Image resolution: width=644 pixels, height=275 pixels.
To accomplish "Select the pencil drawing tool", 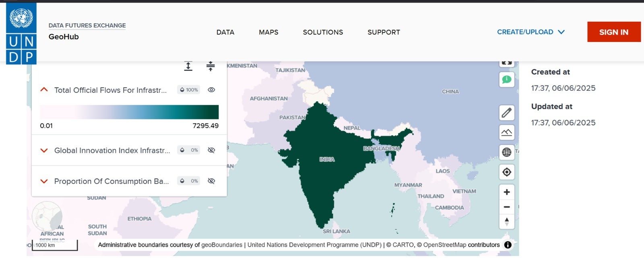I will (507, 112).
